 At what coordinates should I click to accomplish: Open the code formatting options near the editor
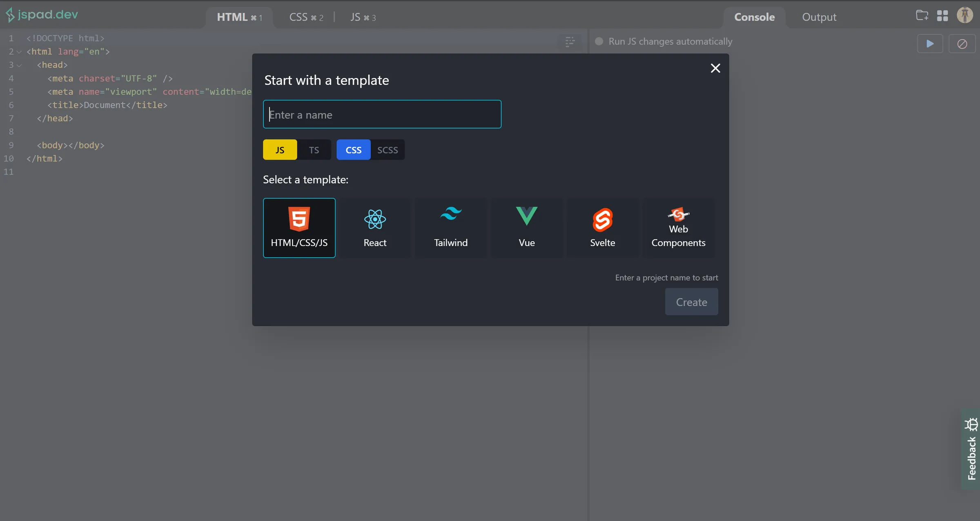(x=570, y=42)
